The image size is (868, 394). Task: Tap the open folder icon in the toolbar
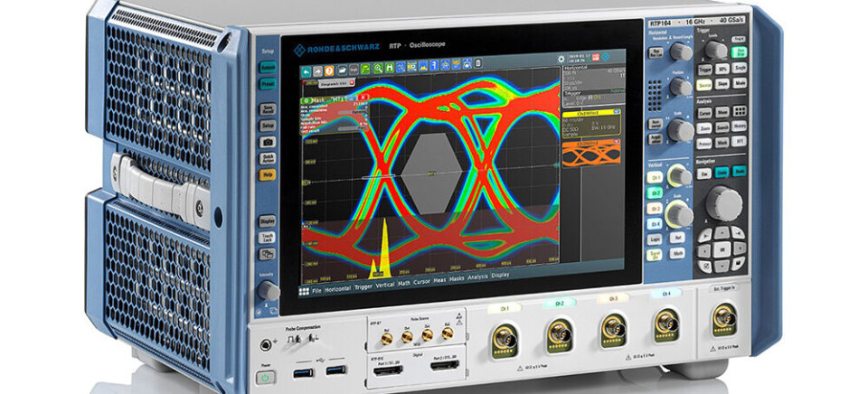[342, 70]
